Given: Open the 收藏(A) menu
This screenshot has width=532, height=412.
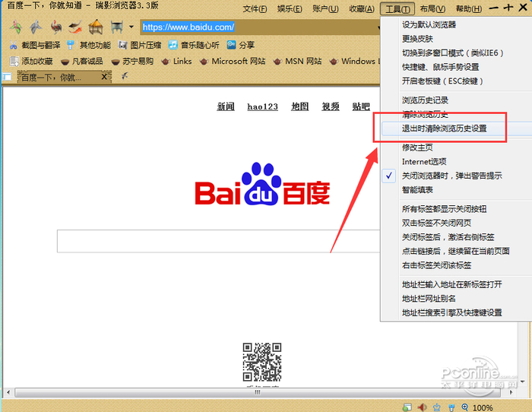Looking at the screenshot, I should [x=362, y=9].
